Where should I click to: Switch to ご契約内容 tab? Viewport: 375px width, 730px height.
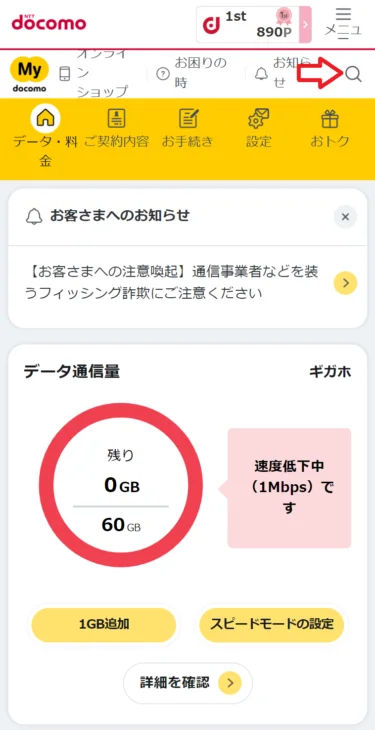[116, 129]
